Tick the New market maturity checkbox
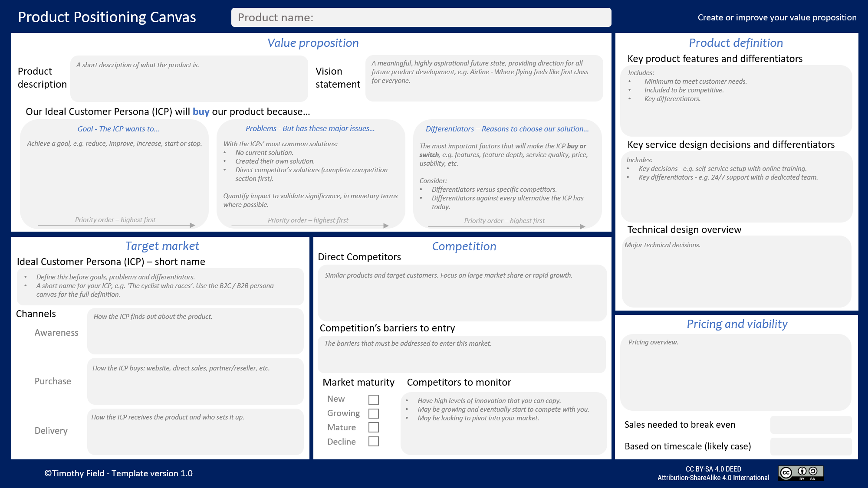 pyautogui.click(x=373, y=400)
